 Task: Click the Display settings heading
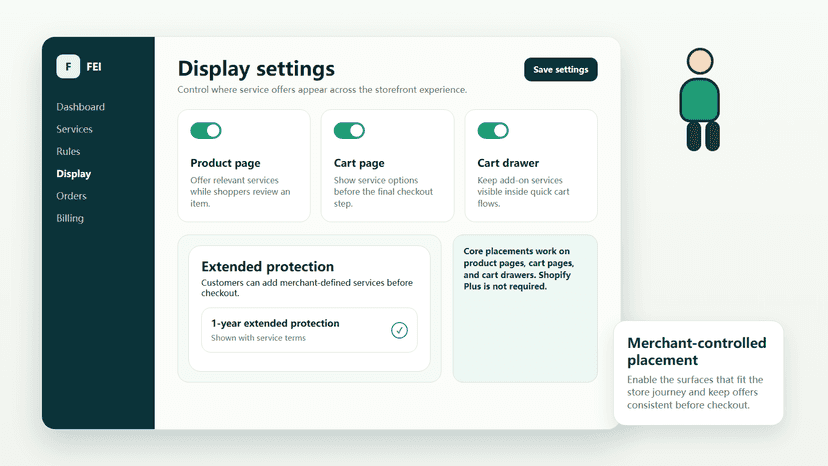(256, 69)
